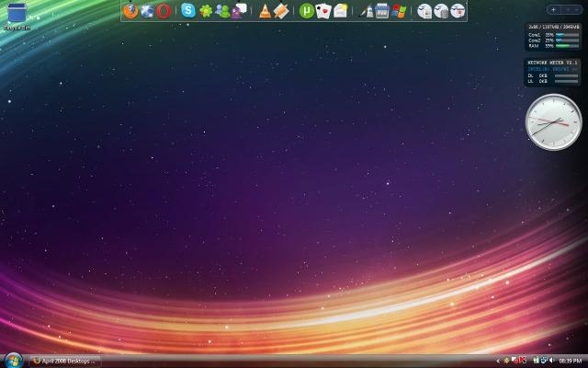
Task: Open the playing cards game icon
Action: tap(323, 11)
